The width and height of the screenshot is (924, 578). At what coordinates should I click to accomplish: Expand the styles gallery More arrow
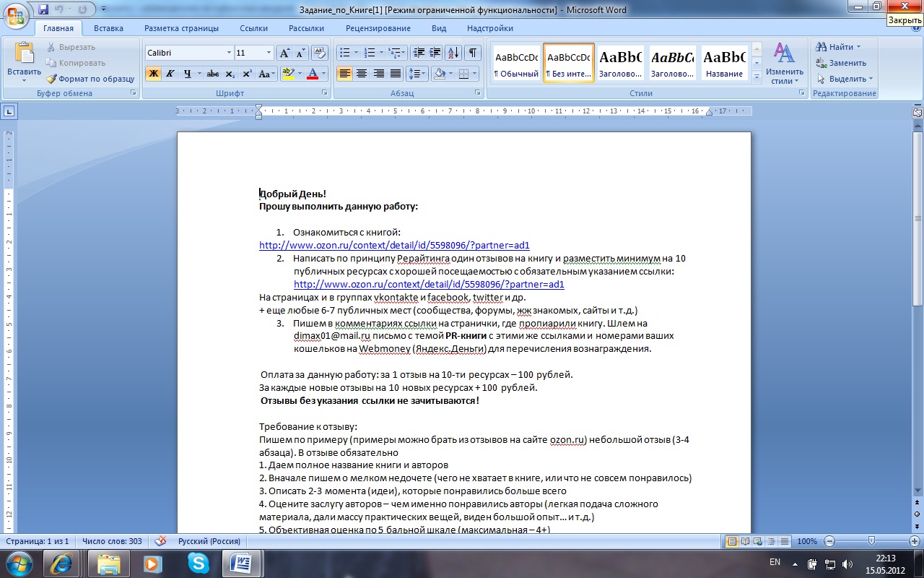757,77
